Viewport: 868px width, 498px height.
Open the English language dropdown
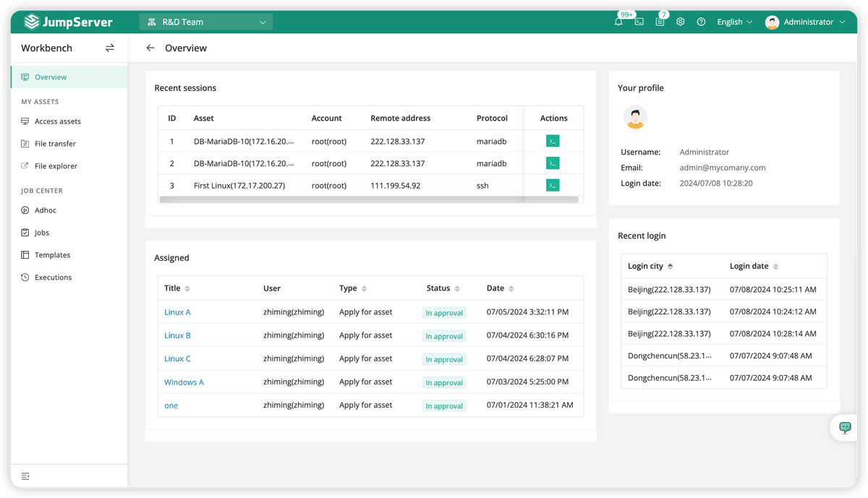[734, 22]
